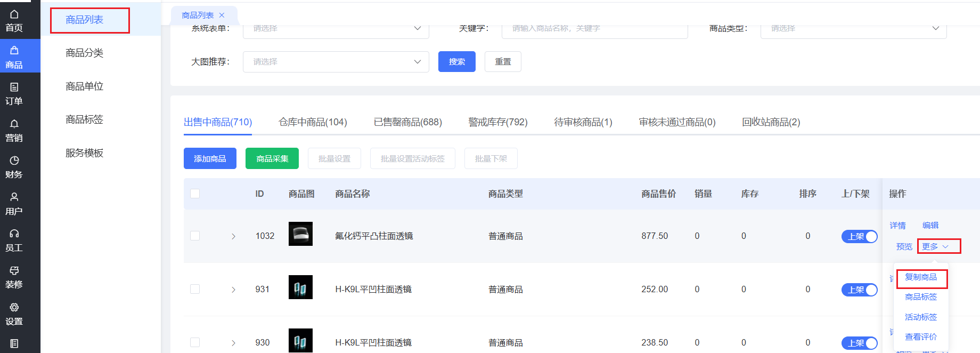Check the checkbox for product 930
Screen dimensions: 980x353
195,342
